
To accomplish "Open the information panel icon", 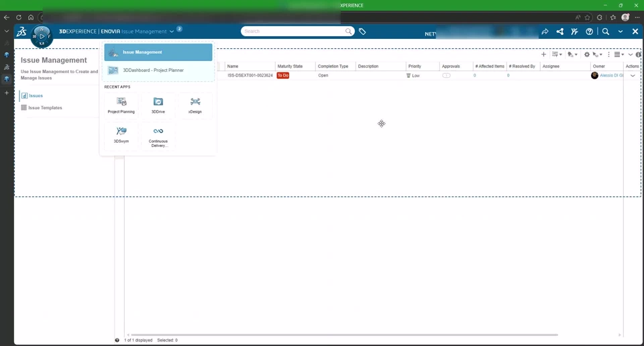I will pyautogui.click(x=638, y=54).
